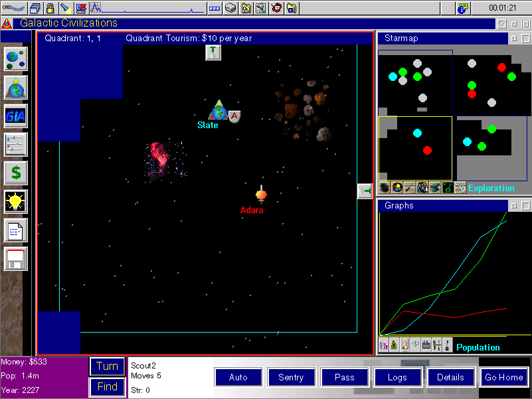This screenshot has height=399, width=532.
Task: Open the GIA intelligence report
Action: point(15,116)
